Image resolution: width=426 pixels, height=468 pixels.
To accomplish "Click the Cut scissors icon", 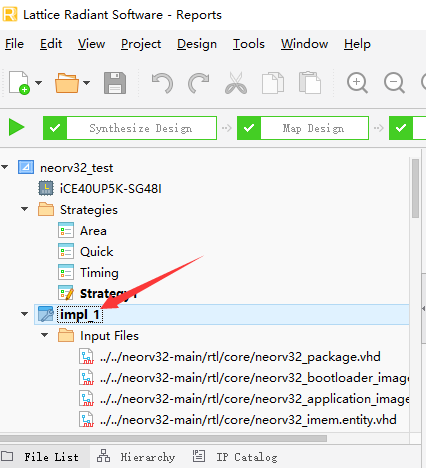I will coord(236,83).
